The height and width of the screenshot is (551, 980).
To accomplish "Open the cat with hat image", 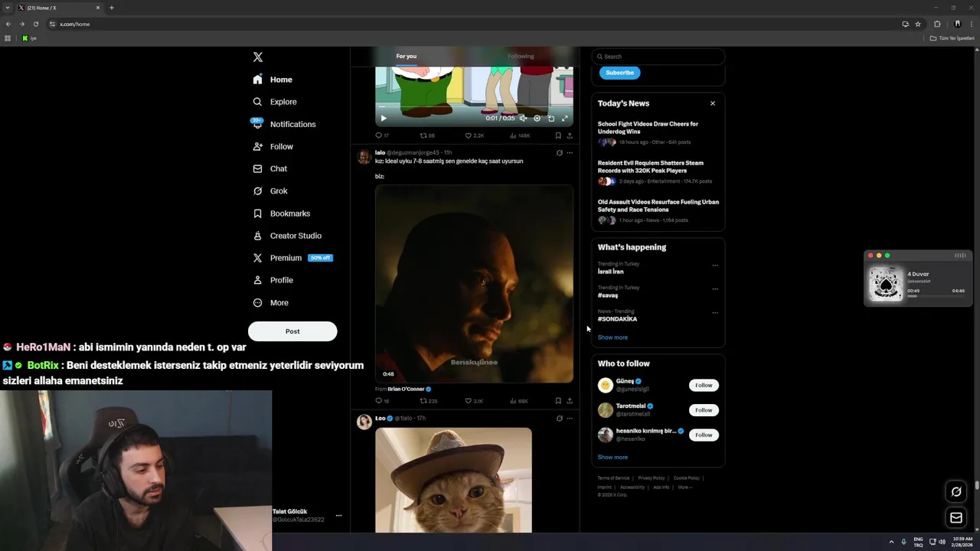I will pyautogui.click(x=453, y=480).
